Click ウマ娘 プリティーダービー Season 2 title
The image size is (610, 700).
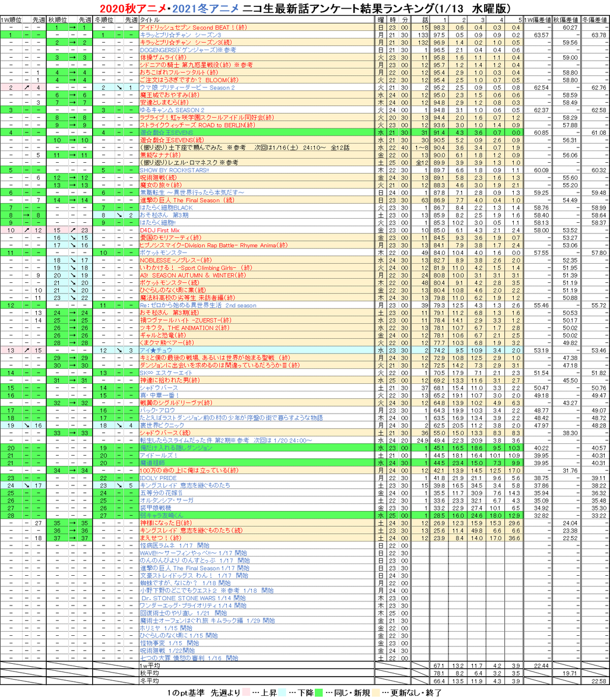tap(187, 87)
